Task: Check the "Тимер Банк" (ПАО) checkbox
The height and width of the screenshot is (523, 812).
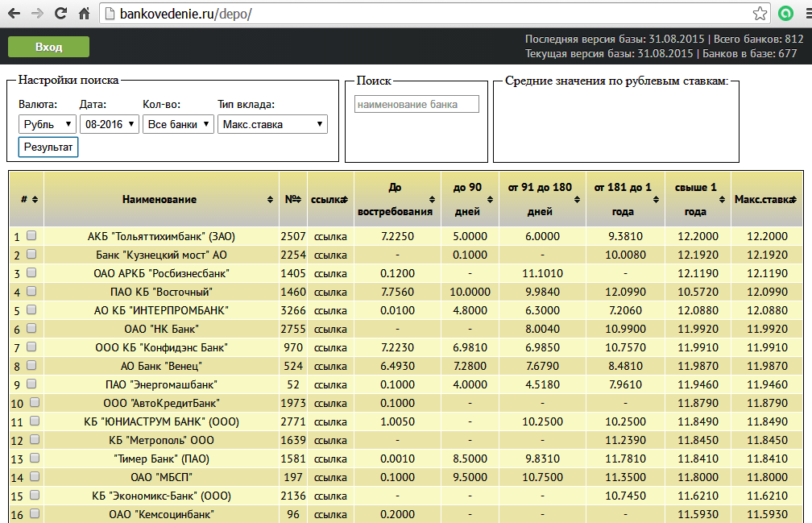Action: point(35,459)
